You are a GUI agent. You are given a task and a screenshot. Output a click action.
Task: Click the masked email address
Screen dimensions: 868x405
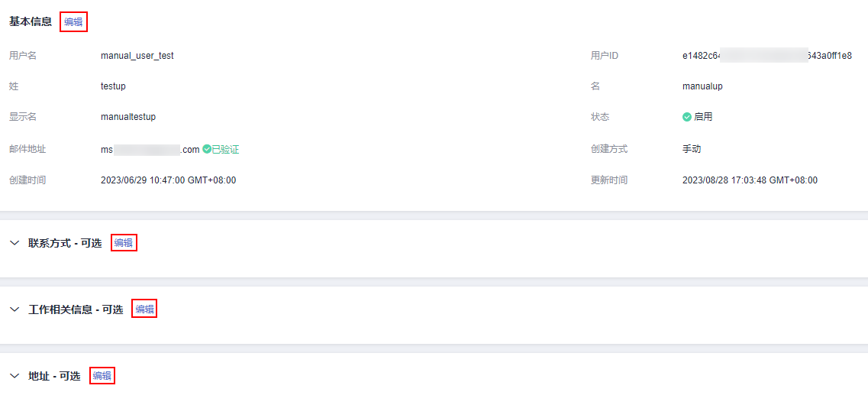tap(150, 150)
